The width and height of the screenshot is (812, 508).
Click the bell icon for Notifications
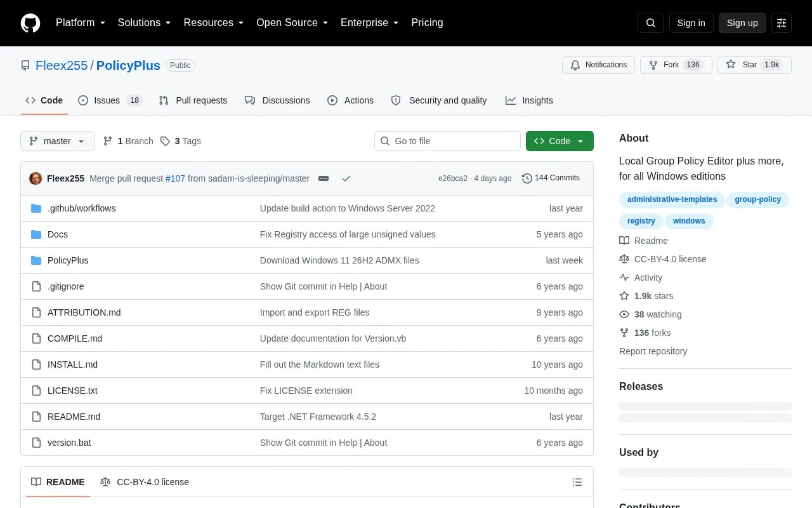575,65
